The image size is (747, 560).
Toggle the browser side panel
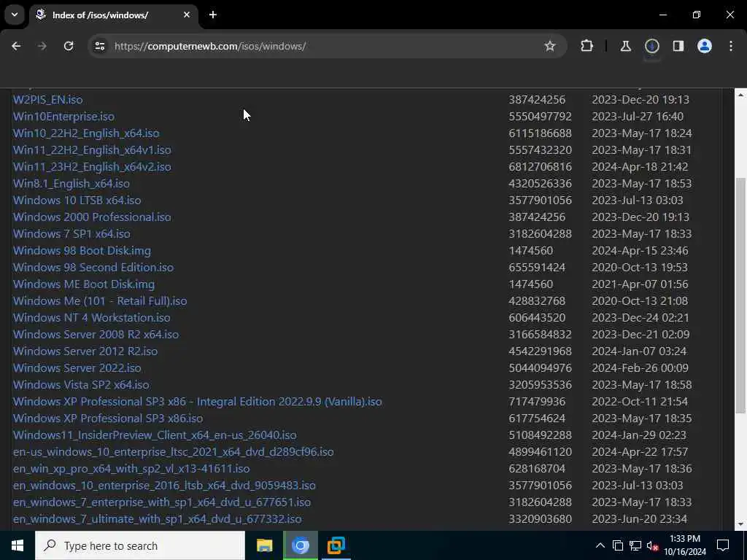(678, 46)
